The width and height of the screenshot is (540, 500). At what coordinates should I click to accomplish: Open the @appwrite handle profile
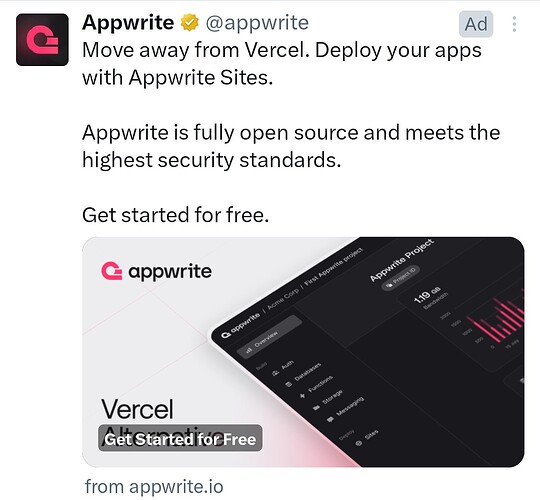click(257, 23)
